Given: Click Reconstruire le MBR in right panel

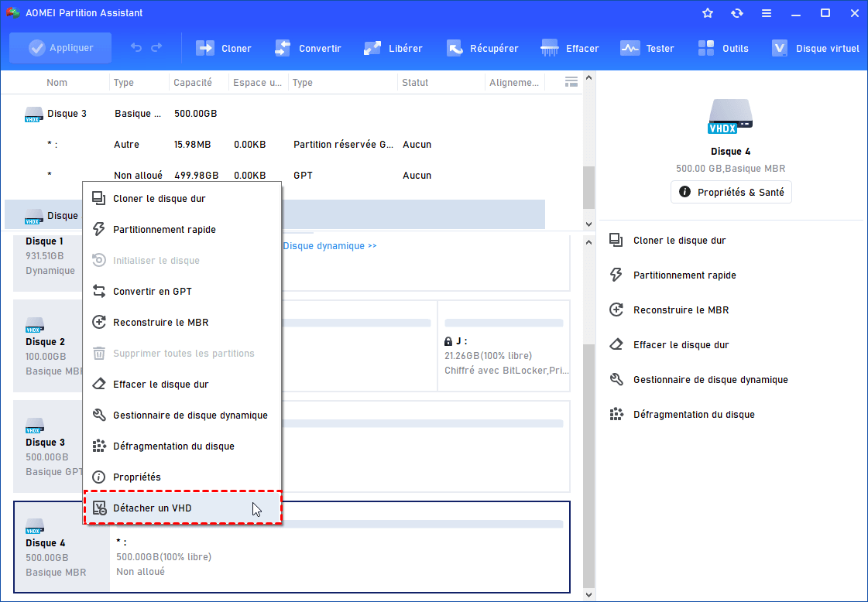Looking at the screenshot, I should tap(681, 310).
